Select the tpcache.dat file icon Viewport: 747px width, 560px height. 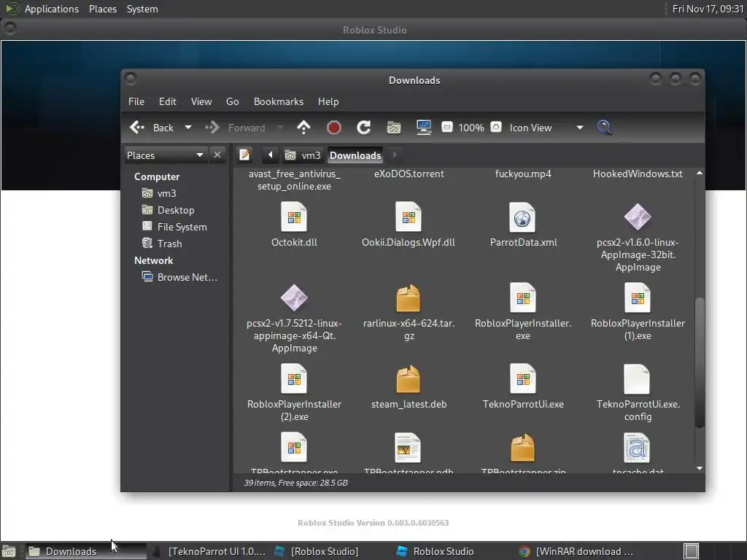tap(638, 447)
